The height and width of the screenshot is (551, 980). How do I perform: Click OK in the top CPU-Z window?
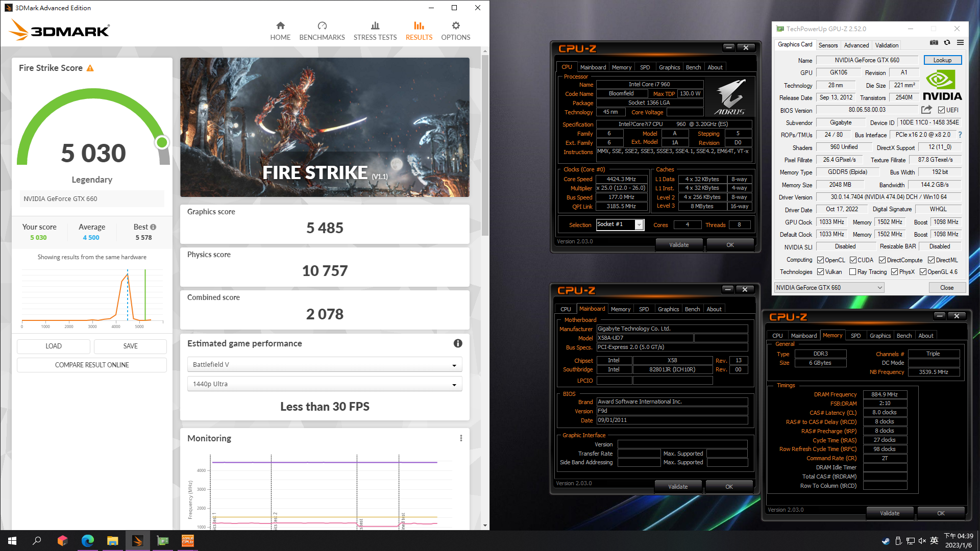pos(730,245)
